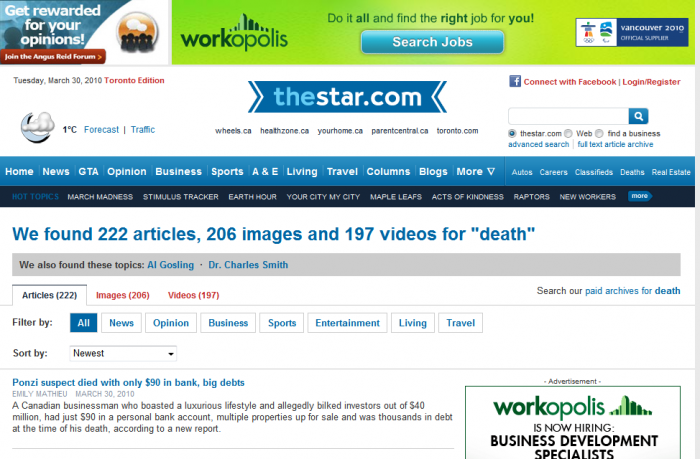Open the Dr. Charles Smith topic link
The image size is (700, 459).
(248, 265)
